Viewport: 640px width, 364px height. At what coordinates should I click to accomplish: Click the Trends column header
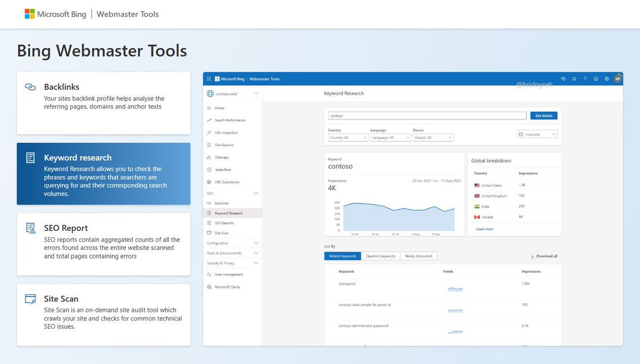pos(448,272)
